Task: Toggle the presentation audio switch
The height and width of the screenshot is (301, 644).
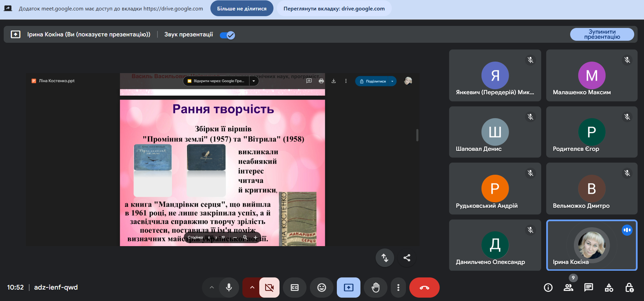Action: 227,35
